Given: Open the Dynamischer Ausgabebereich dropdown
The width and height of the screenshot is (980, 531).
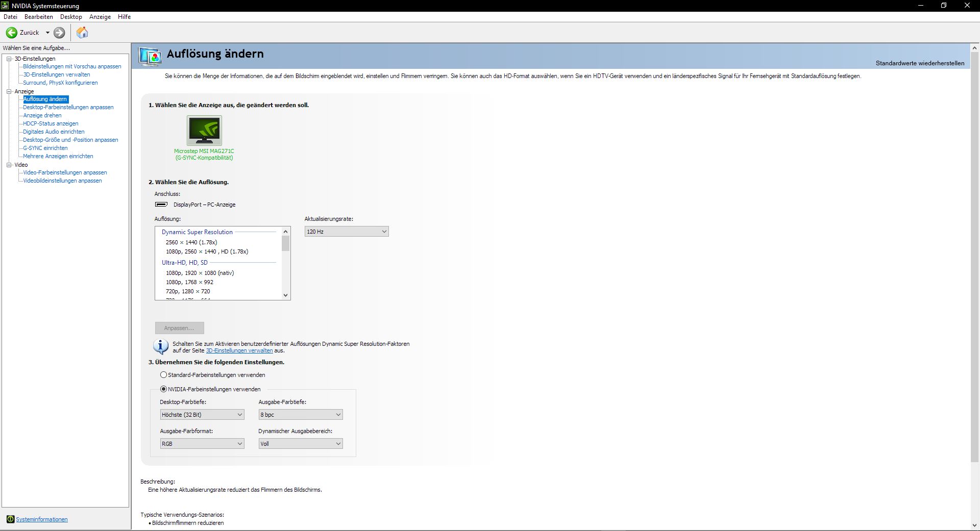Looking at the screenshot, I should (x=301, y=444).
